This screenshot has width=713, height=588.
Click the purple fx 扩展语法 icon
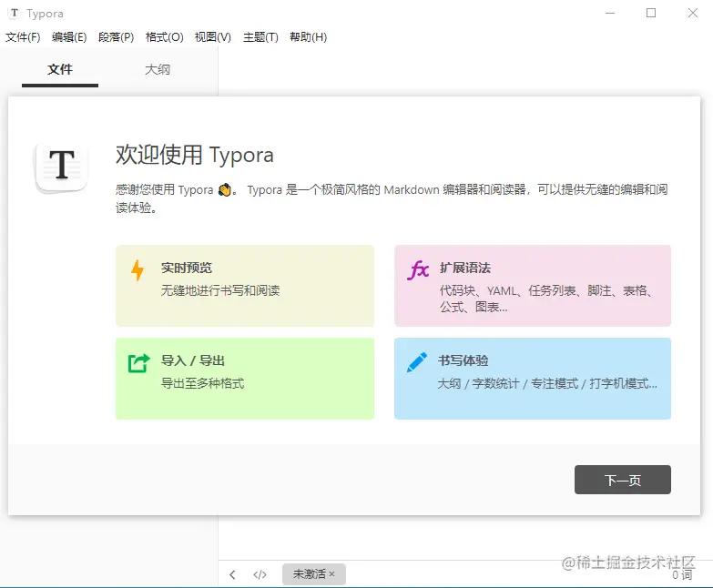pos(418,269)
